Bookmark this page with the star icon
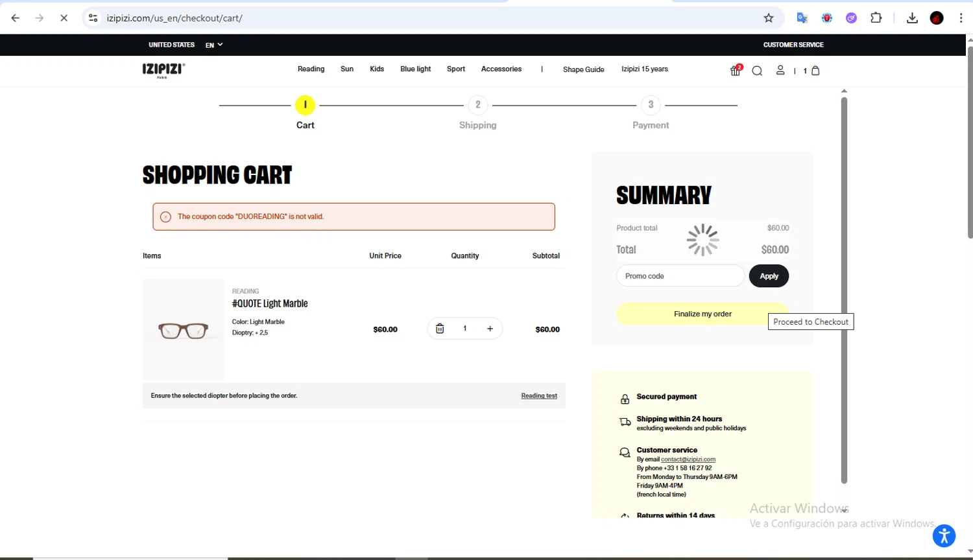The height and width of the screenshot is (560, 973). 769,18
